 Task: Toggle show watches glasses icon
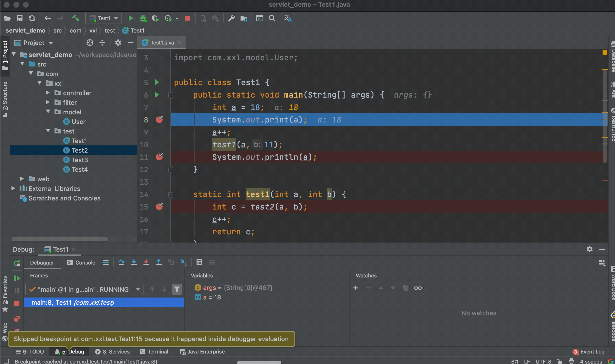tap(418, 288)
